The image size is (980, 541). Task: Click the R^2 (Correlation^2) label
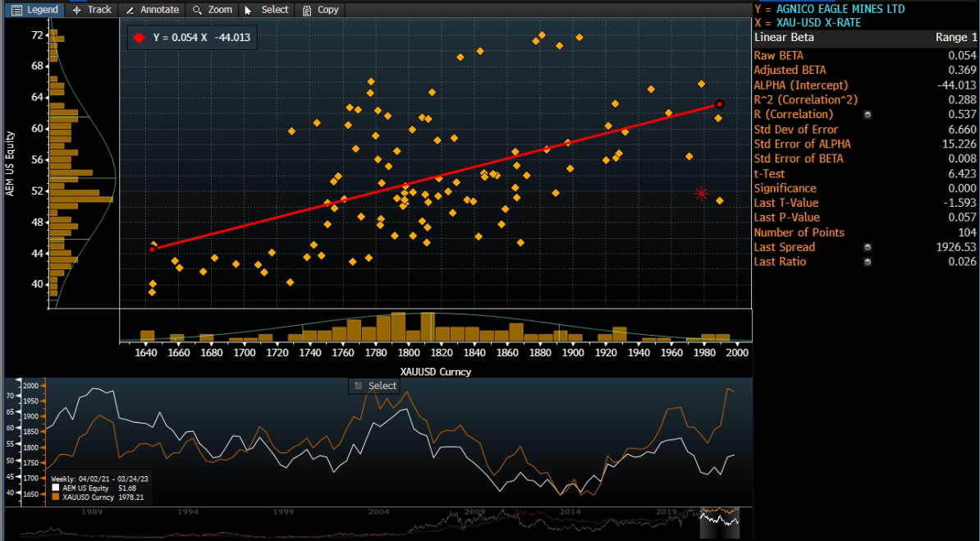[806, 100]
